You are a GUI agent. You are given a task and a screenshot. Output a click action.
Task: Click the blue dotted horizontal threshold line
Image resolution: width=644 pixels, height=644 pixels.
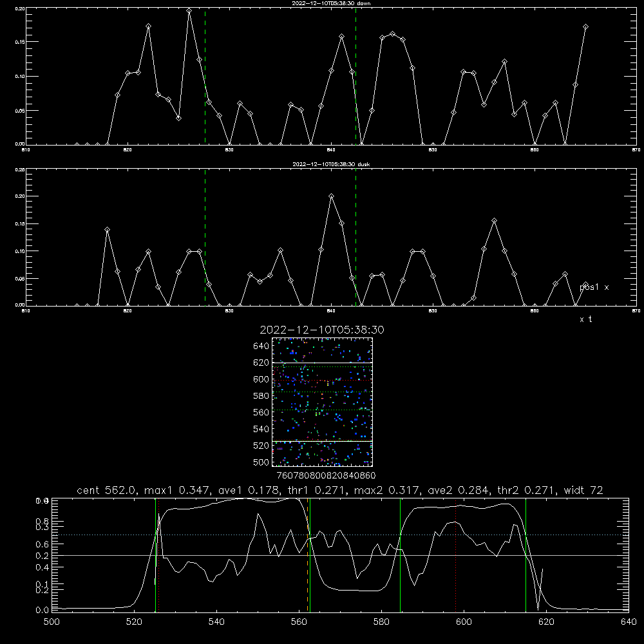point(340,535)
